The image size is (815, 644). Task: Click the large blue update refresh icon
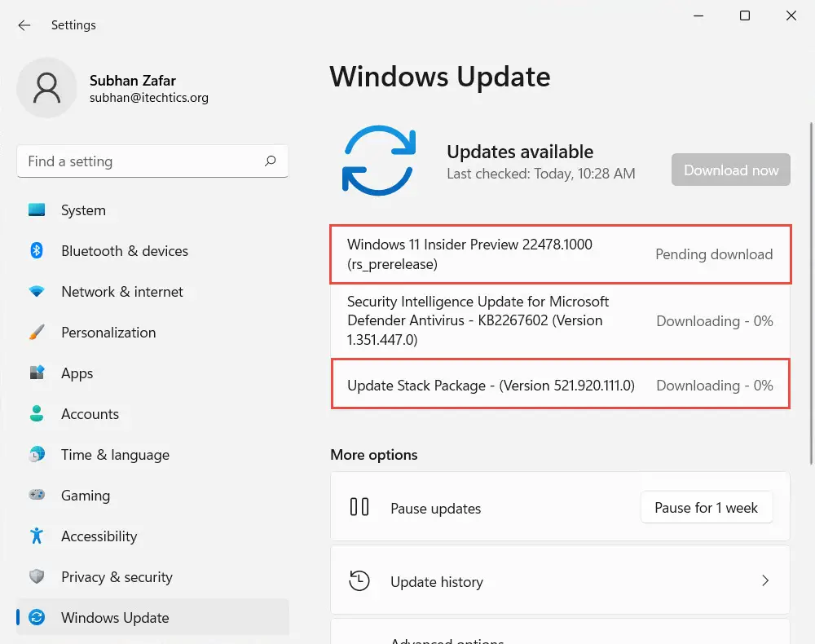379,161
